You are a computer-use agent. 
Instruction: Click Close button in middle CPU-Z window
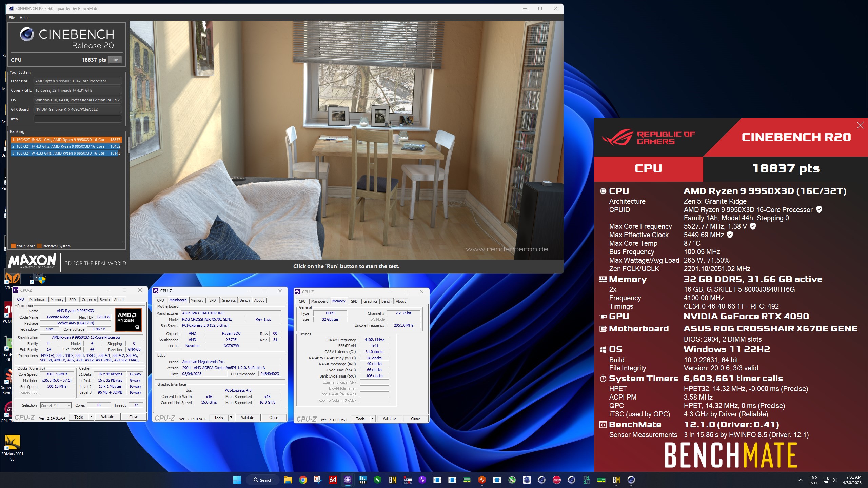click(274, 418)
